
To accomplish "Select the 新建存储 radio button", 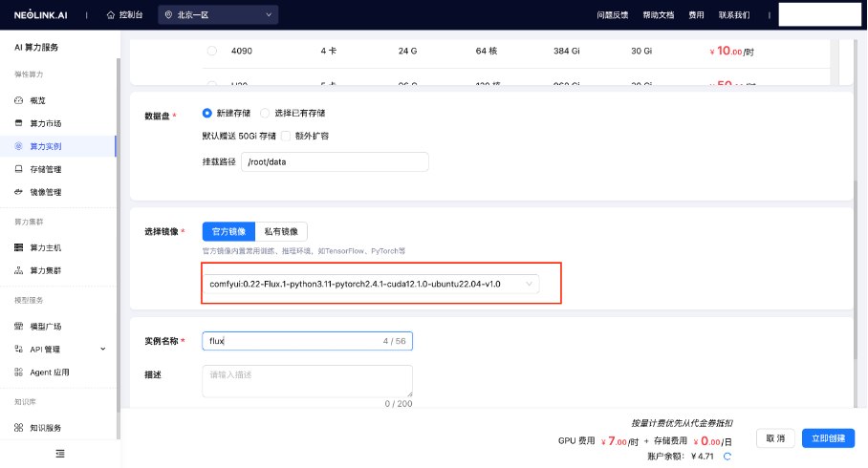I will coord(207,113).
